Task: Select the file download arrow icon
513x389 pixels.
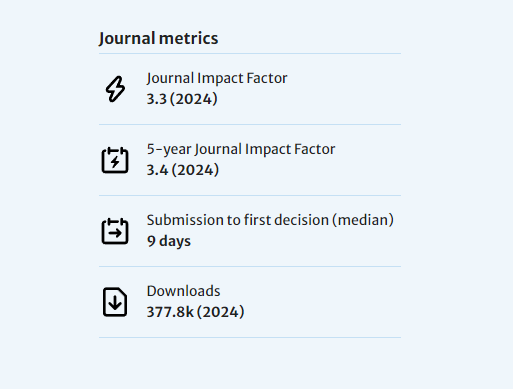Action: 115,302
